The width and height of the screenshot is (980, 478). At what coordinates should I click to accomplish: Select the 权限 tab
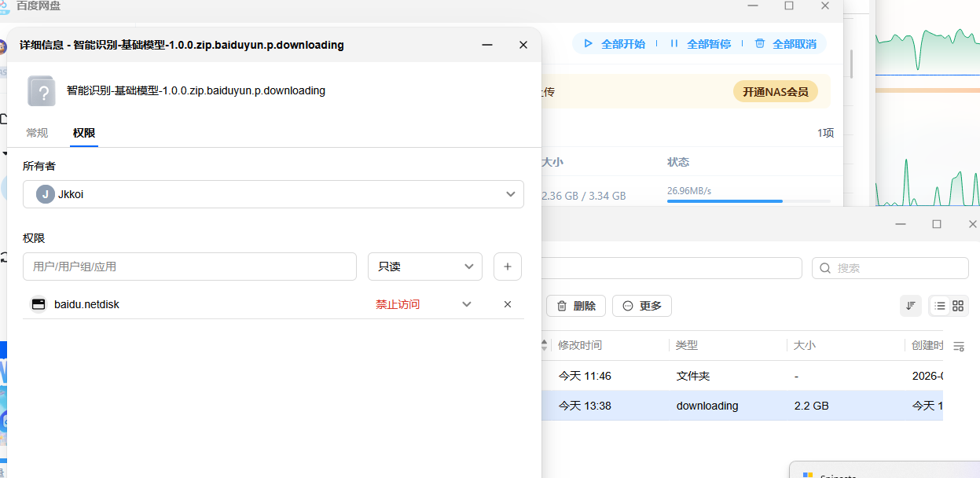click(x=84, y=133)
